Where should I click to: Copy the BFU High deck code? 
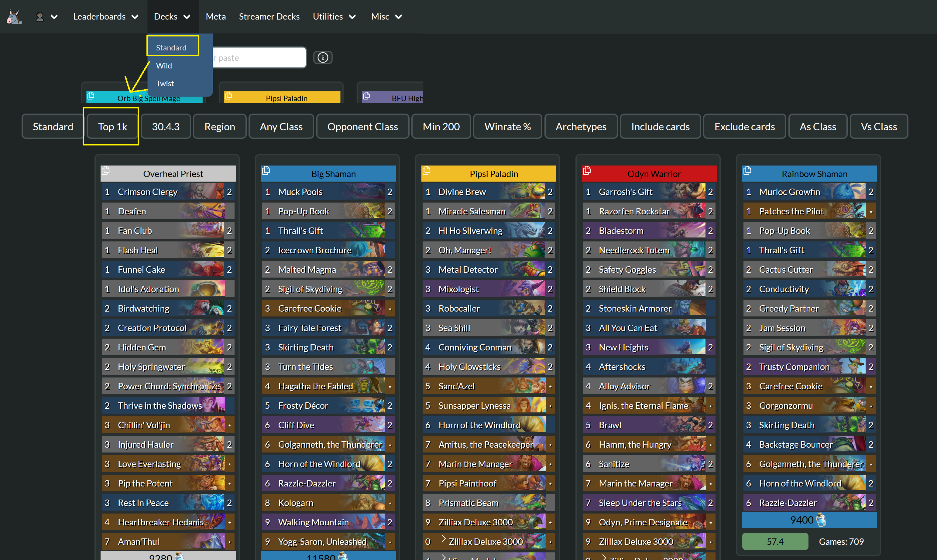pyautogui.click(x=366, y=95)
